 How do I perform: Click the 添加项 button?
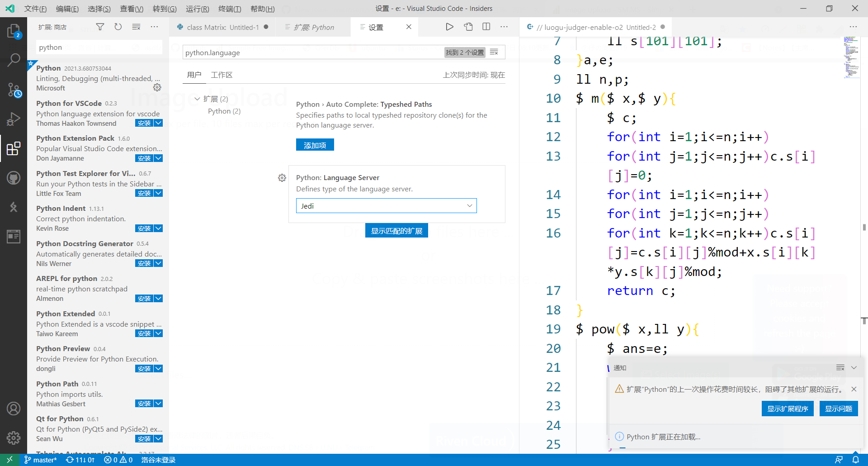click(x=315, y=145)
